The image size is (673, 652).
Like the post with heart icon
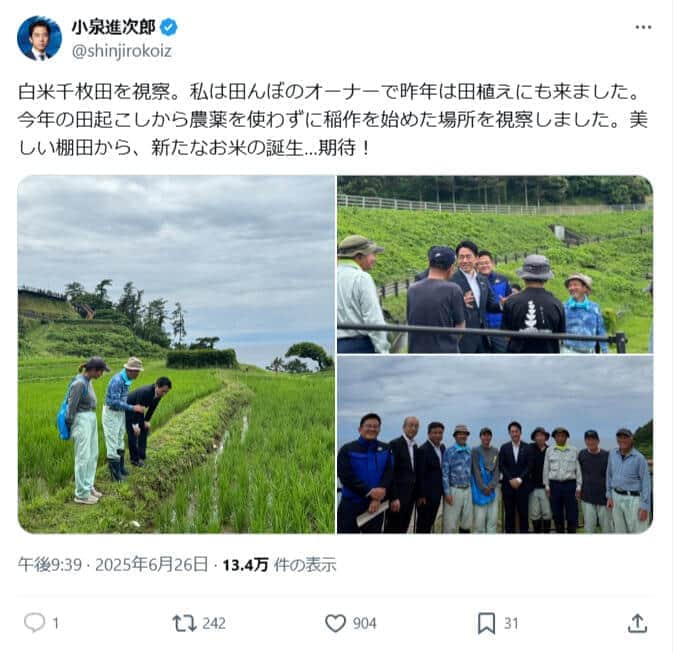[335, 623]
